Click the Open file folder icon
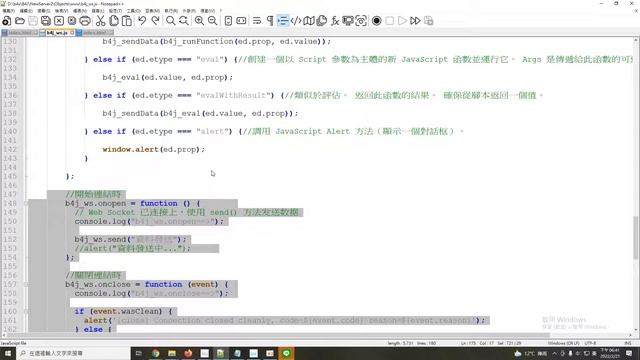640x360 pixels. click(20, 21)
